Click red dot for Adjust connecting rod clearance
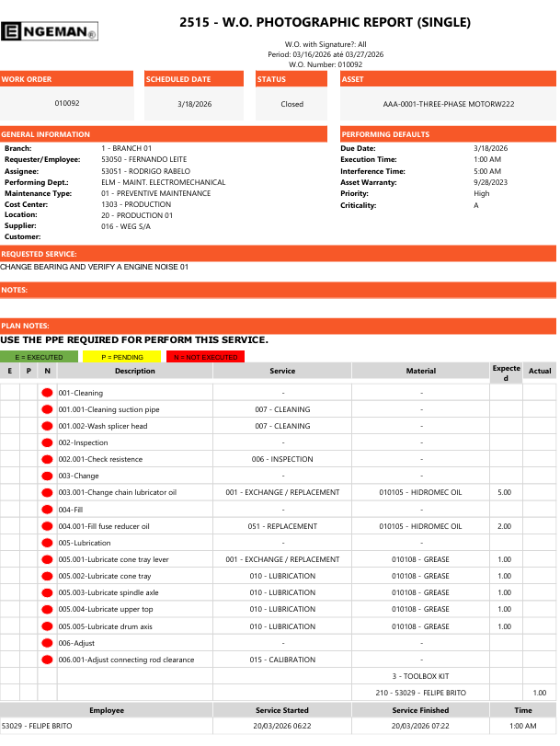560x746 pixels. [47, 660]
